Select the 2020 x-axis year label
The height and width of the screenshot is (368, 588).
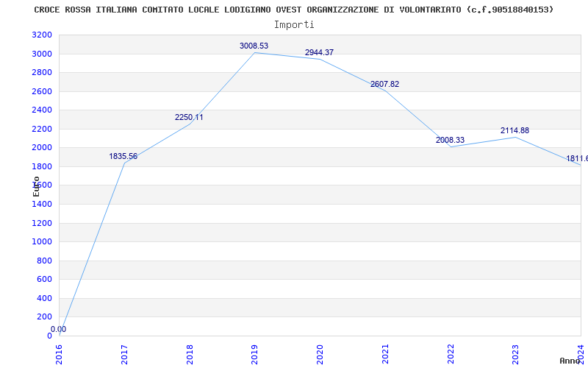tap(320, 354)
